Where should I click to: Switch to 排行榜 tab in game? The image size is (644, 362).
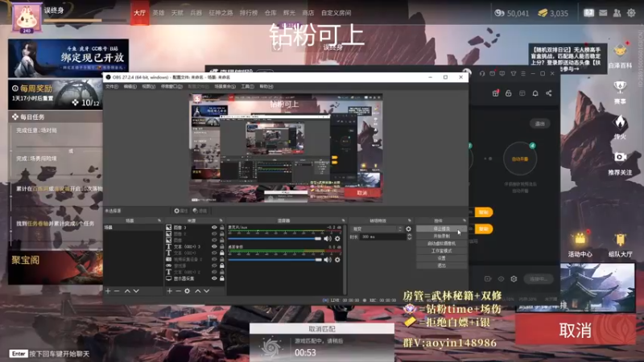coord(249,13)
